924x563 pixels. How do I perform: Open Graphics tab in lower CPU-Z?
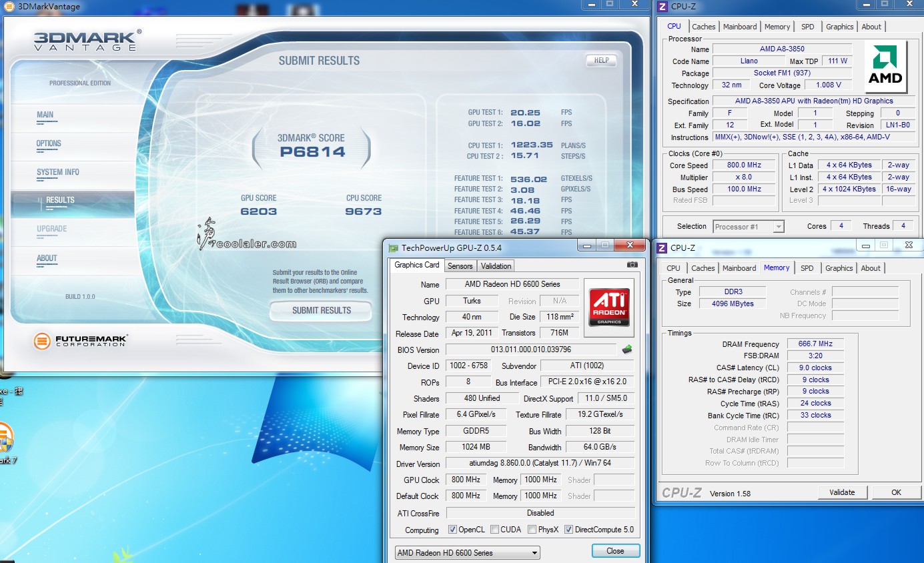pyautogui.click(x=839, y=268)
